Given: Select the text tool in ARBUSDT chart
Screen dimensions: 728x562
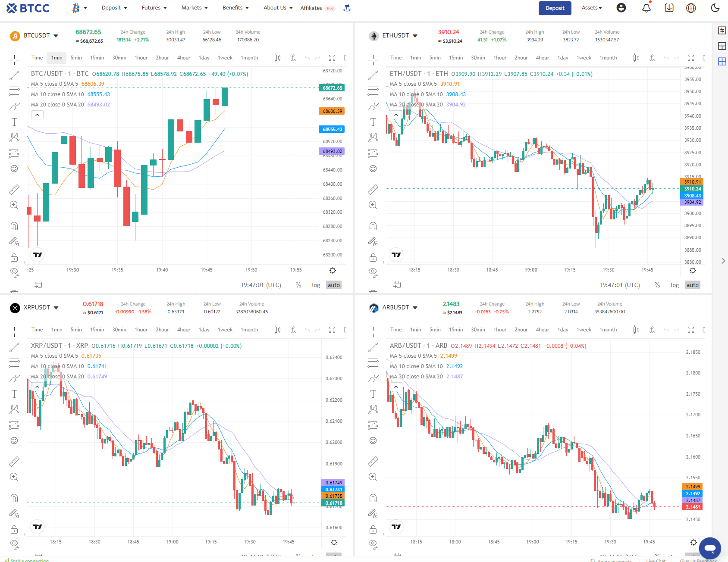Looking at the screenshot, I should pos(373,394).
